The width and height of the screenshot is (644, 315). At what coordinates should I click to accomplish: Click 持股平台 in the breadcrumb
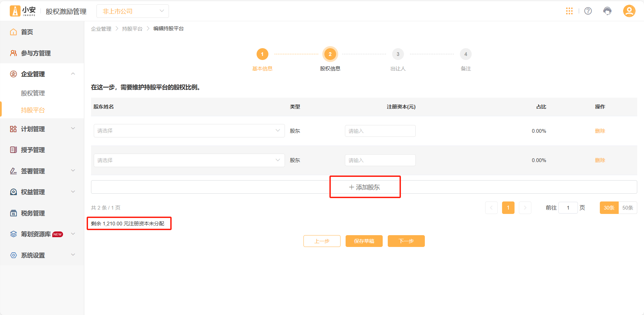(x=132, y=29)
